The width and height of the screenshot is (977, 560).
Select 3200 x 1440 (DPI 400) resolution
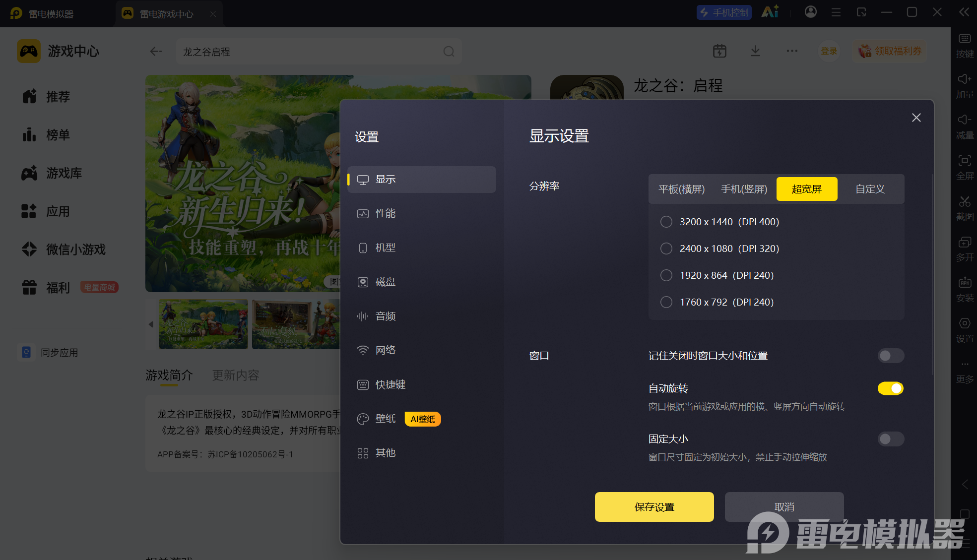coord(720,222)
